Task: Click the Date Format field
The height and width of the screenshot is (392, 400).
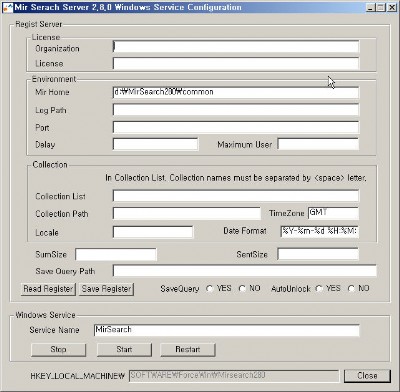Action: pos(320,231)
